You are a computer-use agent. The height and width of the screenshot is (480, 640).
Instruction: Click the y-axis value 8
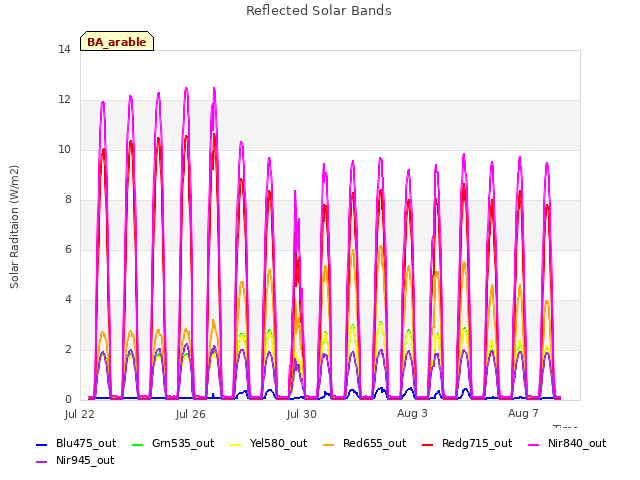pos(68,200)
